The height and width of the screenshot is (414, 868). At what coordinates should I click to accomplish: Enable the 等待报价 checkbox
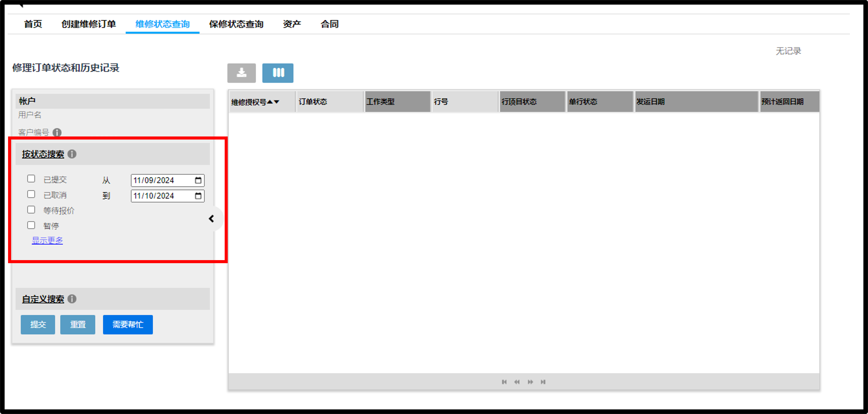[31, 210]
